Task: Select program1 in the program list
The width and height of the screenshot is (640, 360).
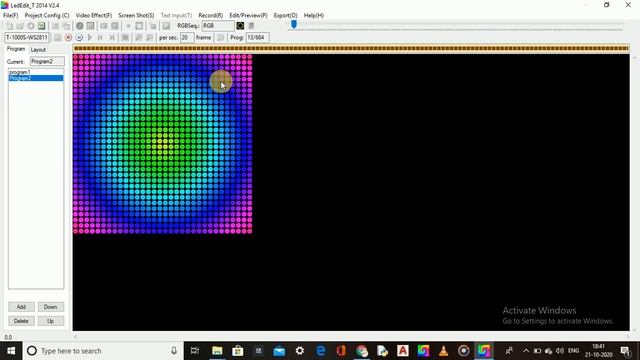Action: tap(36, 72)
